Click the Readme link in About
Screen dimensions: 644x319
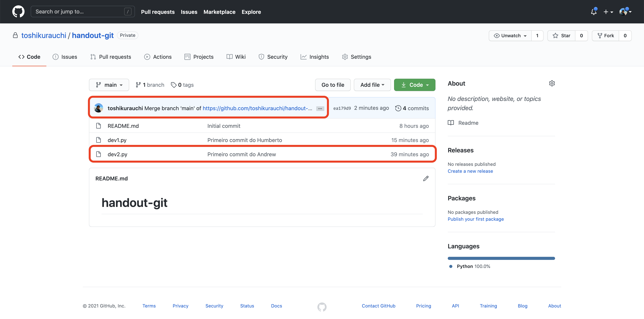point(468,123)
